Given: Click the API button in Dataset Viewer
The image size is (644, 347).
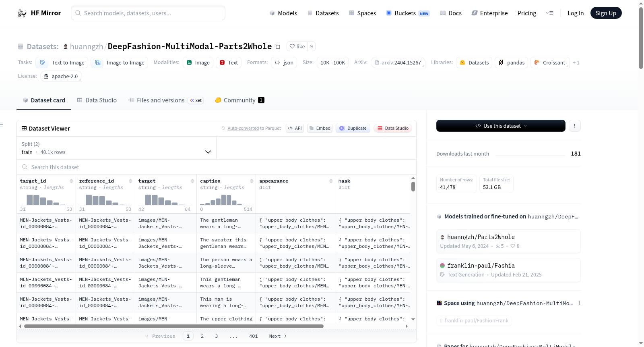Looking at the screenshot, I should click(x=295, y=128).
